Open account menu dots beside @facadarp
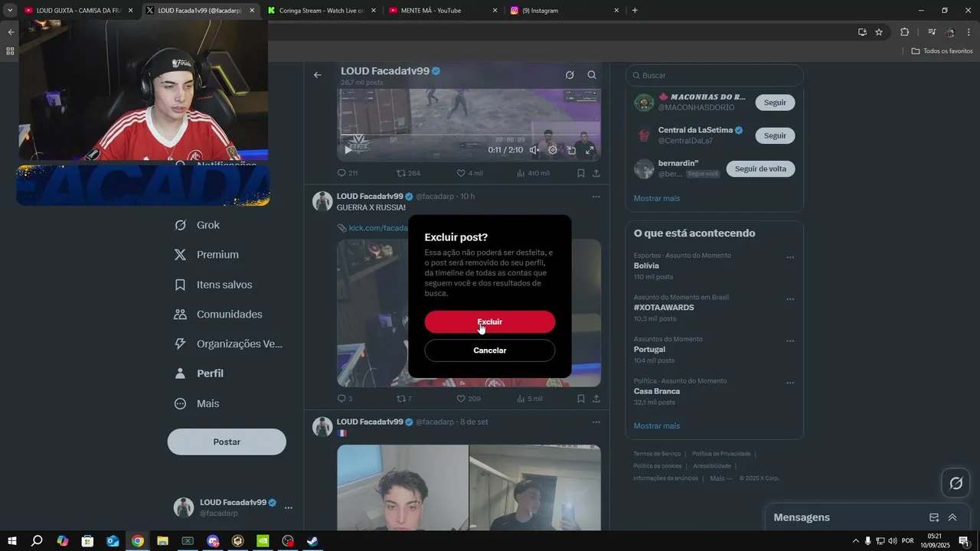 coord(289,507)
